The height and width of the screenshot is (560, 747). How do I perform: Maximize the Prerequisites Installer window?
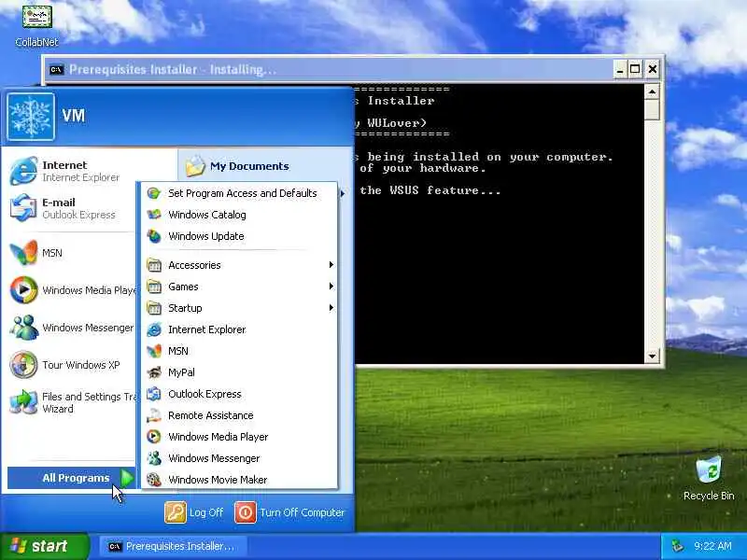[x=635, y=69]
